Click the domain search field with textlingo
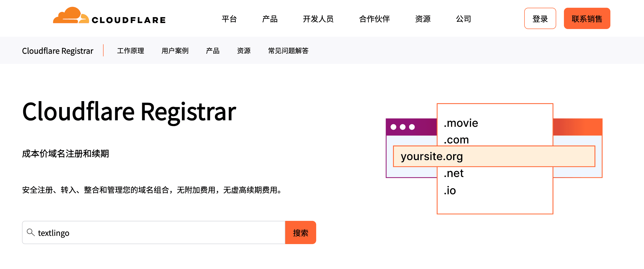 (153, 232)
